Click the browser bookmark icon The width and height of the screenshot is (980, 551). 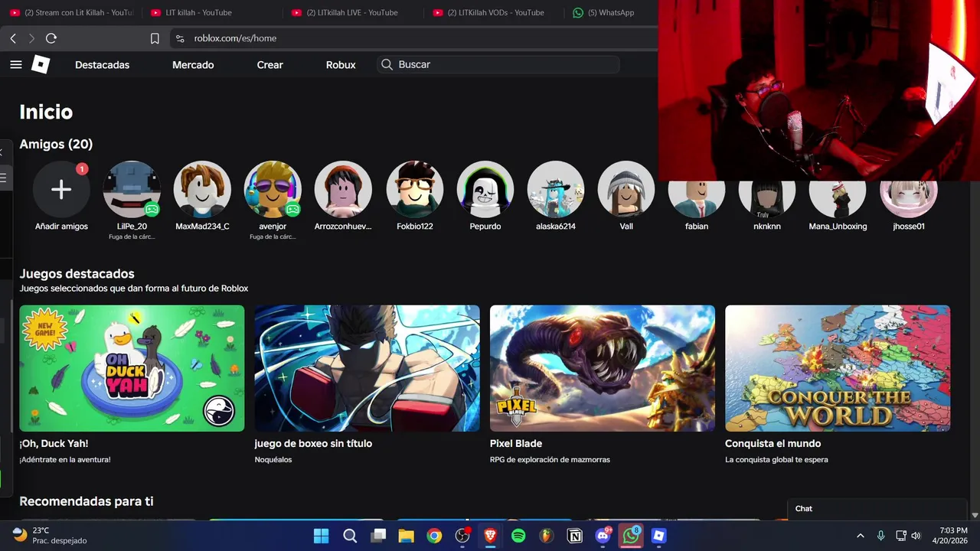tap(155, 38)
